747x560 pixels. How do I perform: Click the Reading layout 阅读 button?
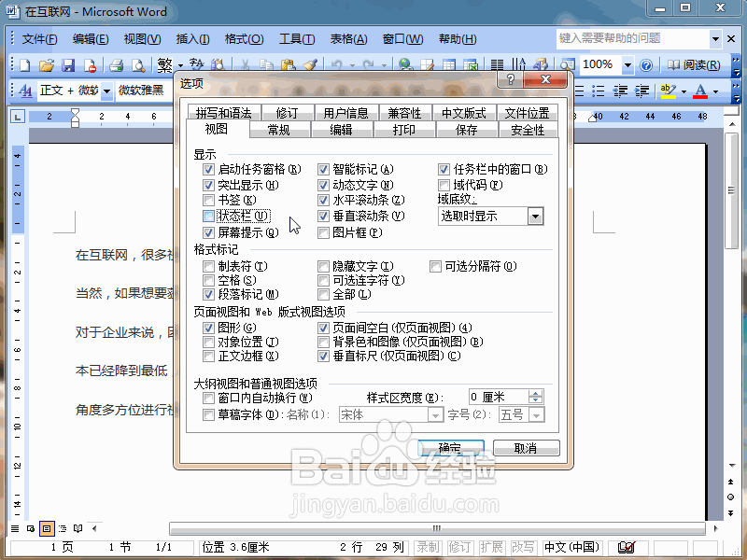[694, 64]
